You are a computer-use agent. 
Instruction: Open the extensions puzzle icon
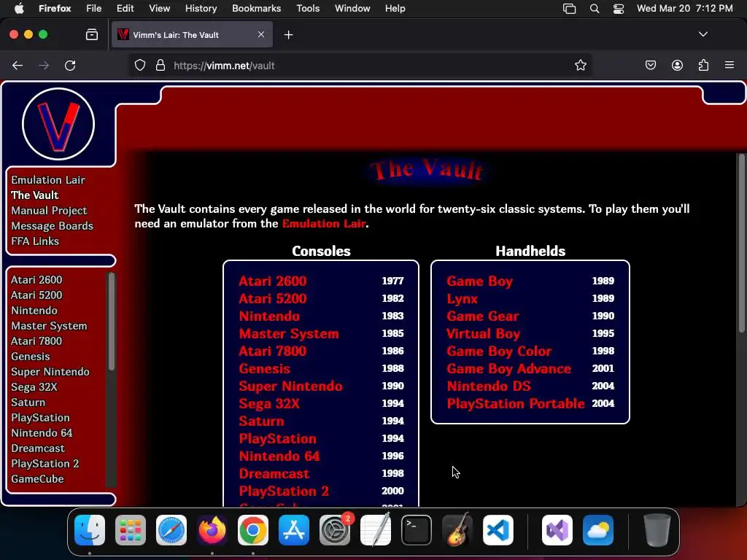pyautogui.click(x=703, y=65)
